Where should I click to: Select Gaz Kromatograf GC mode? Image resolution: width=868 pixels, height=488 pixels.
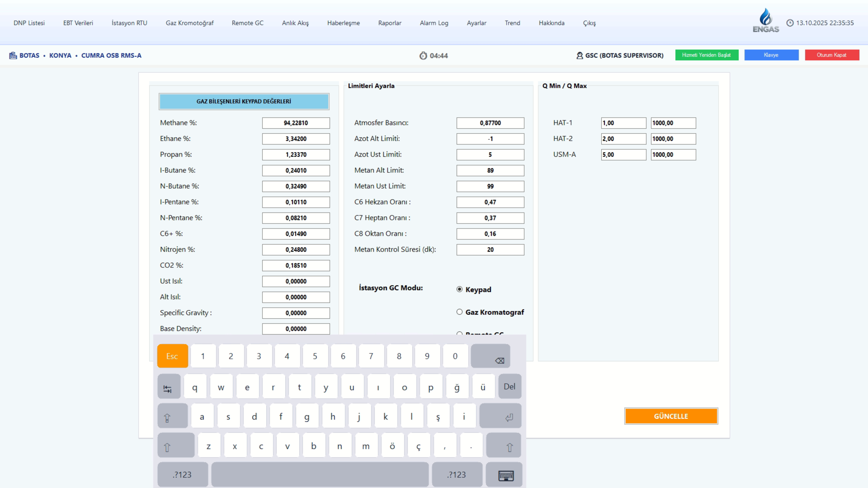(459, 312)
